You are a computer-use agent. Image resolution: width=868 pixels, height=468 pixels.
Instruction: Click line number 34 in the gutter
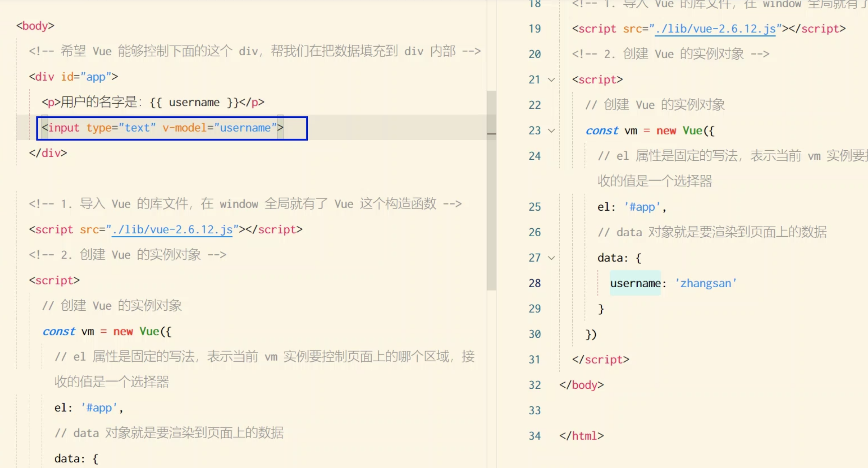click(x=534, y=436)
